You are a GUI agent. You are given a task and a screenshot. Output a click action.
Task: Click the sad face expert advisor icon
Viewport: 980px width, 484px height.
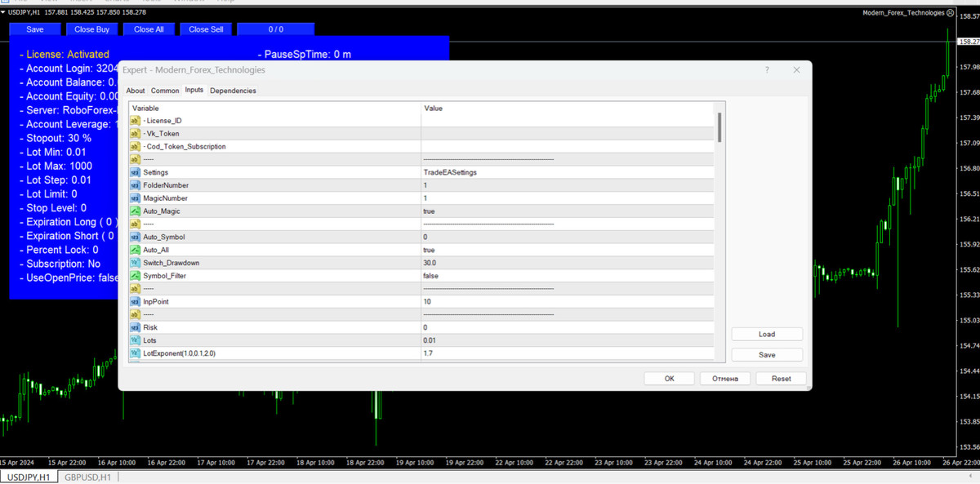(x=951, y=13)
